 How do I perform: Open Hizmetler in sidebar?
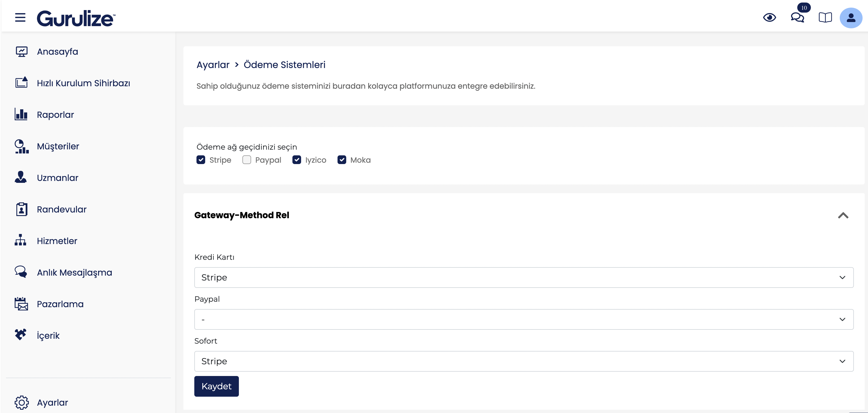57,241
